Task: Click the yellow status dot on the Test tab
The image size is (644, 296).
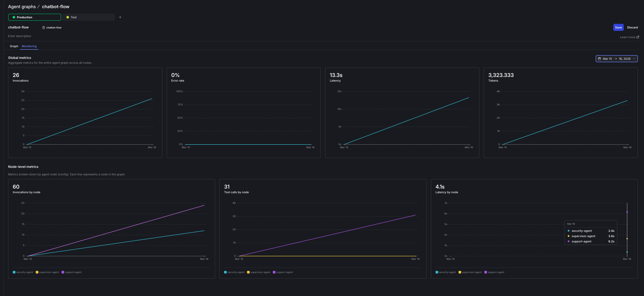Action: [68, 17]
